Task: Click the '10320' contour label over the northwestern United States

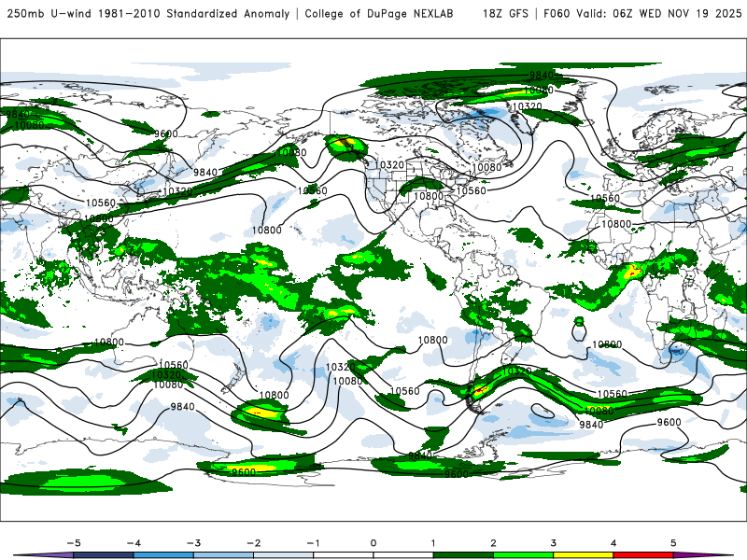Action: (x=389, y=165)
